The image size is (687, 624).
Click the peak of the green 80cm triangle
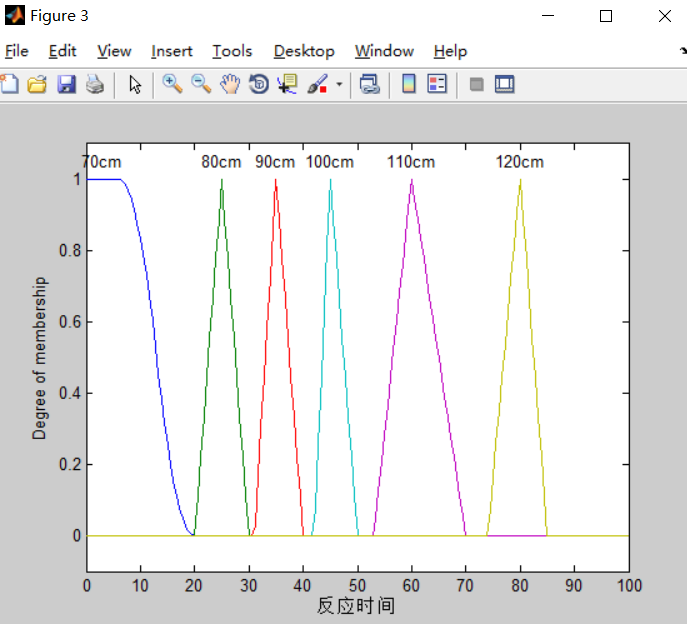[222, 180]
